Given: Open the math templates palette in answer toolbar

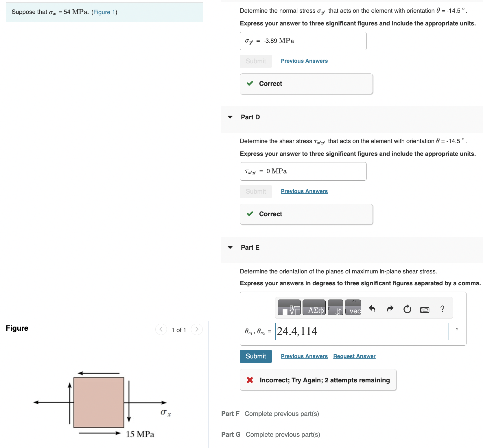Looking at the screenshot, I should pyautogui.click(x=289, y=308).
